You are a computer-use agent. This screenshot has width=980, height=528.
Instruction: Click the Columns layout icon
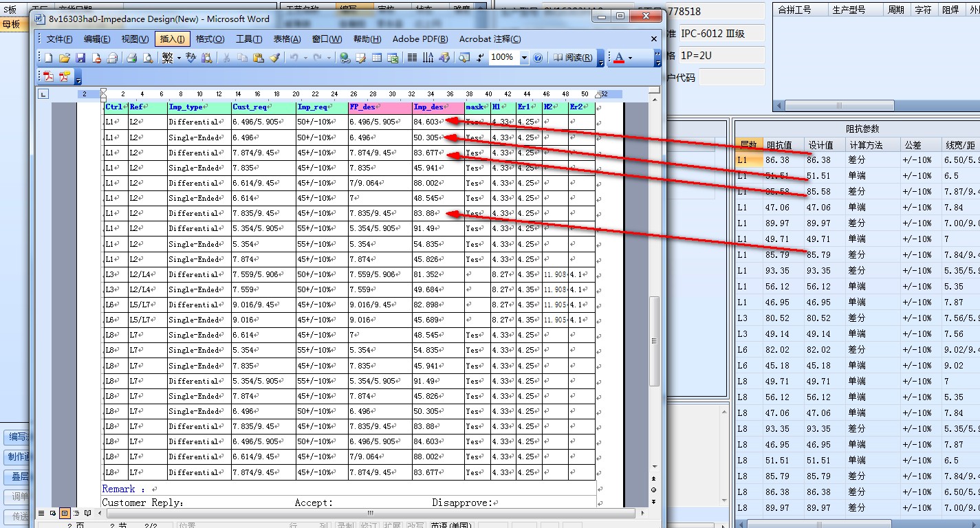(412, 58)
